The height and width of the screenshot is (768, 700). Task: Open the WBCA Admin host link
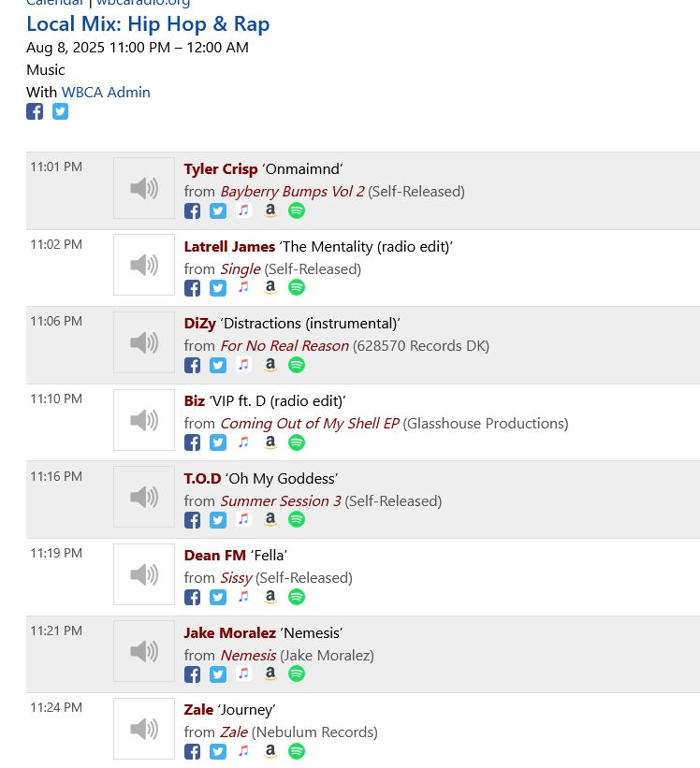pyautogui.click(x=106, y=92)
